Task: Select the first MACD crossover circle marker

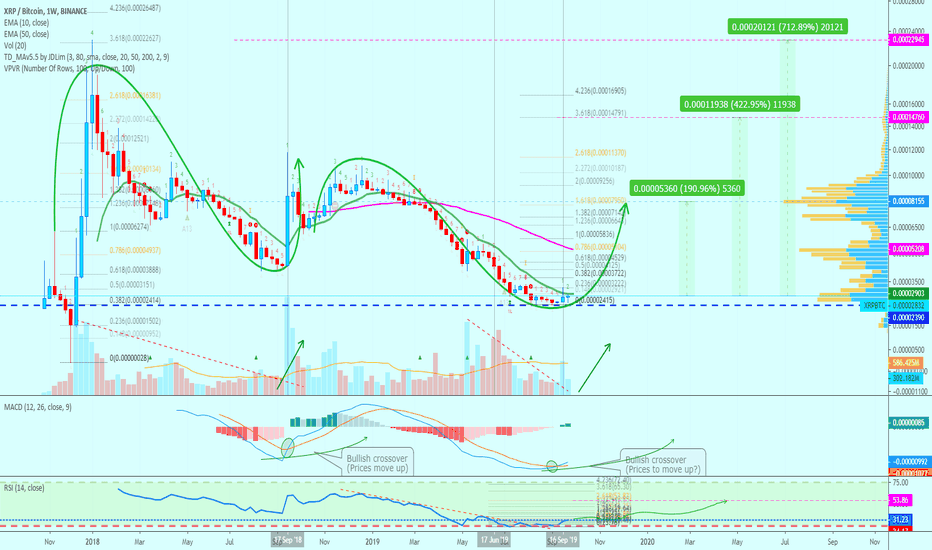Action: [288, 448]
